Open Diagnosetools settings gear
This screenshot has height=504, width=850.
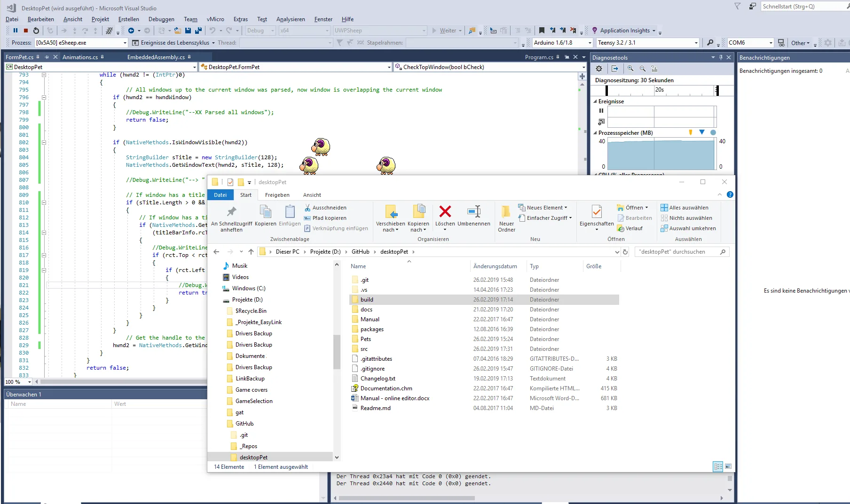[x=599, y=69]
